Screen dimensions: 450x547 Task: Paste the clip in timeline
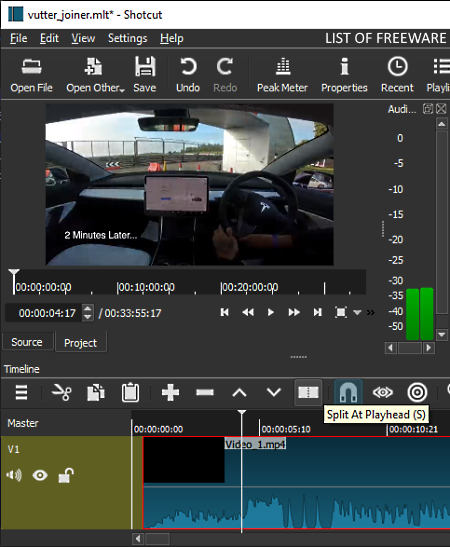[x=130, y=392]
